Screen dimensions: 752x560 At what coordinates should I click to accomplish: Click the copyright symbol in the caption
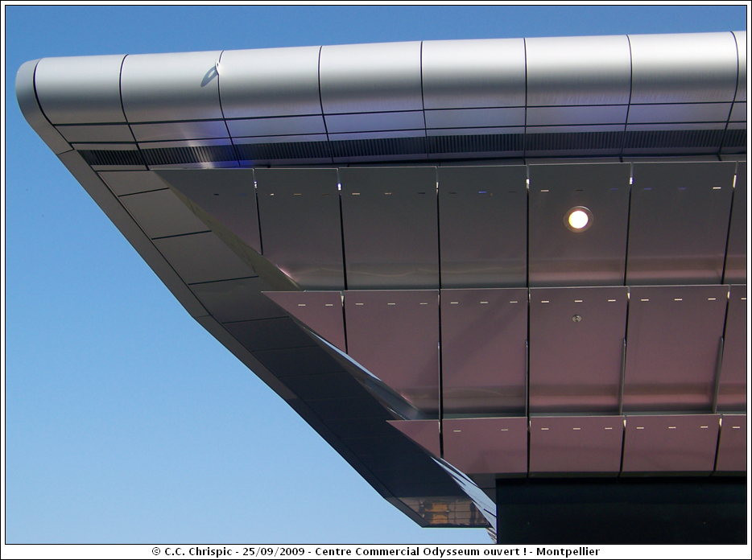(x=156, y=552)
